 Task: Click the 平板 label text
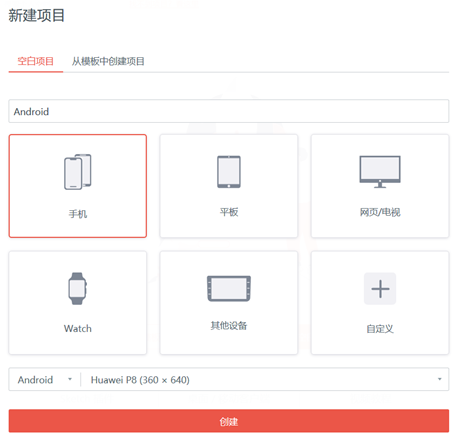229,212
